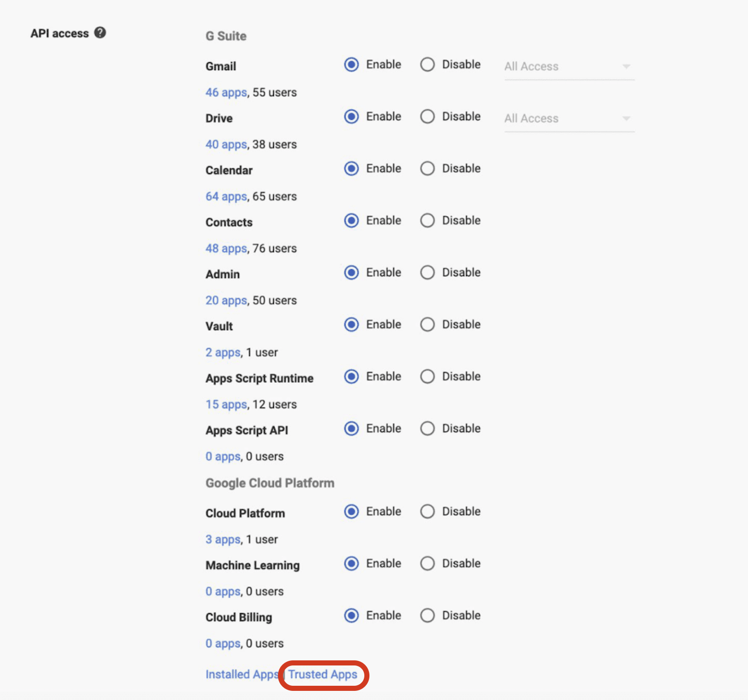Open the Trusted Apps link
748x700 pixels.
pos(323,675)
